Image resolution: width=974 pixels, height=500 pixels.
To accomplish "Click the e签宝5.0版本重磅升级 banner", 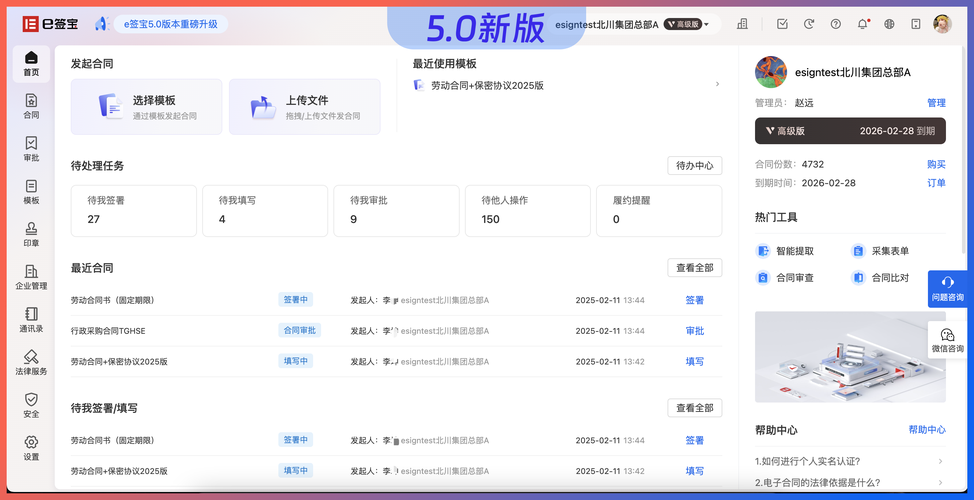I will (x=170, y=24).
